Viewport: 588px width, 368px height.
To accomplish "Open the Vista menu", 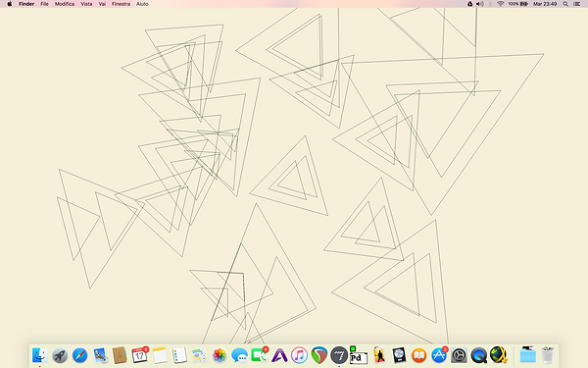I will pyautogui.click(x=86, y=4).
